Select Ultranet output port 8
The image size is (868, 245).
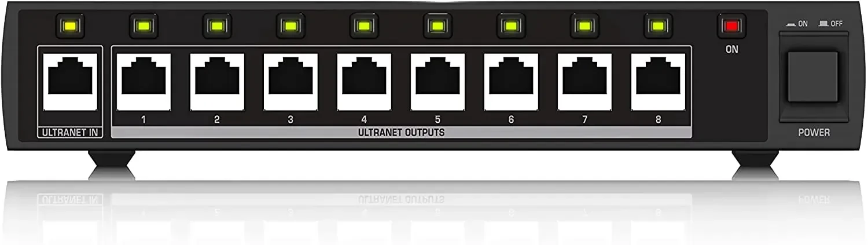click(x=658, y=82)
